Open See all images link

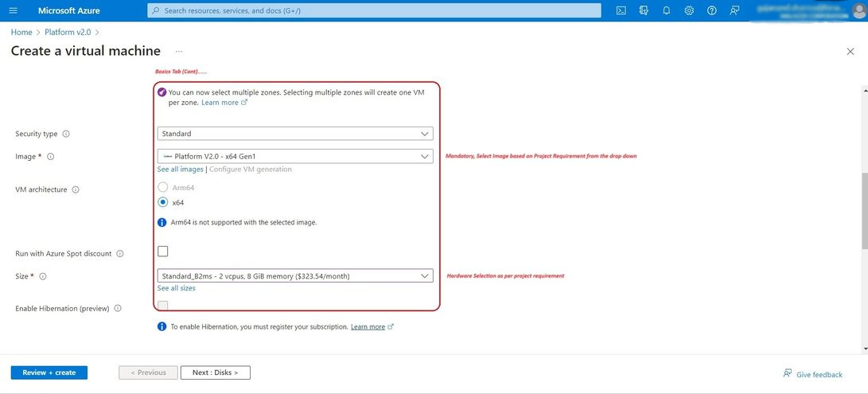pyautogui.click(x=180, y=169)
